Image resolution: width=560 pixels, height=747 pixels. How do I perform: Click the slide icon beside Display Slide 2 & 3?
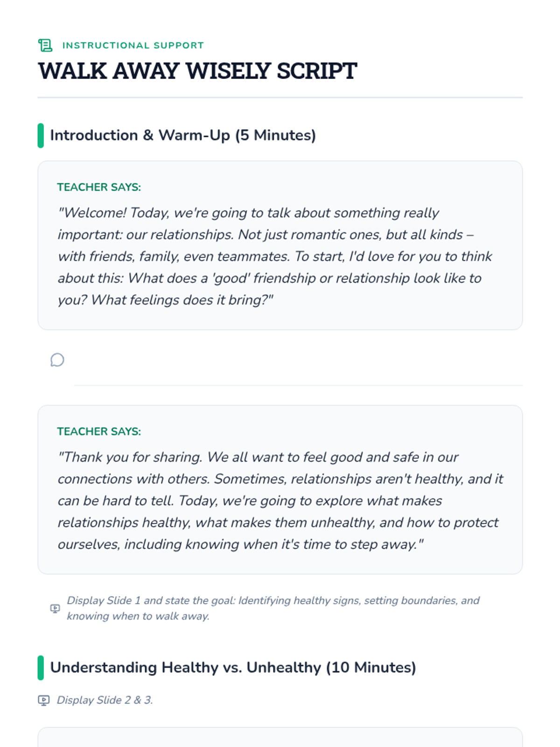[44, 700]
